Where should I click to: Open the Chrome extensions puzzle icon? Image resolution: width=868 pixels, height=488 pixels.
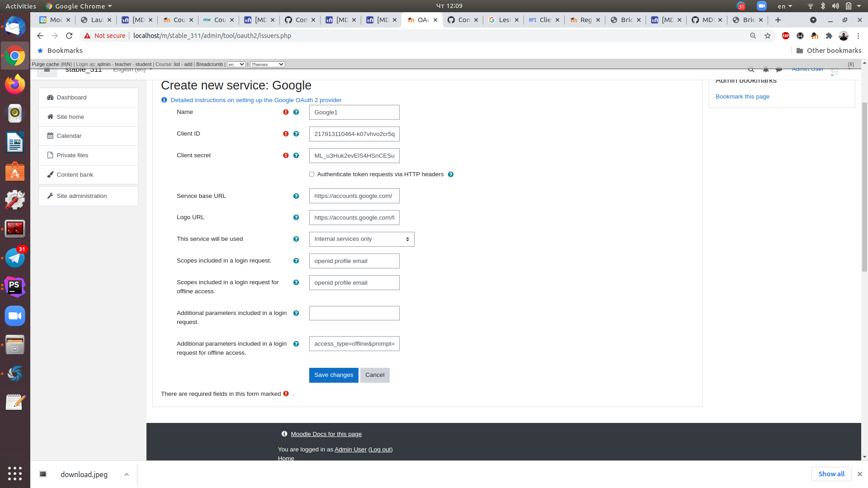tap(829, 36)
